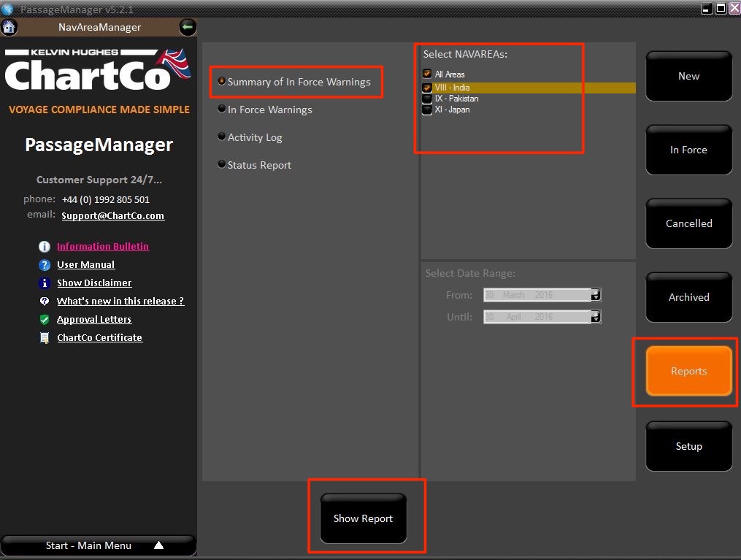This screenshot has height=560, width=741.
Task: Select In Force Warnings report option
Action: pos(264,110)
